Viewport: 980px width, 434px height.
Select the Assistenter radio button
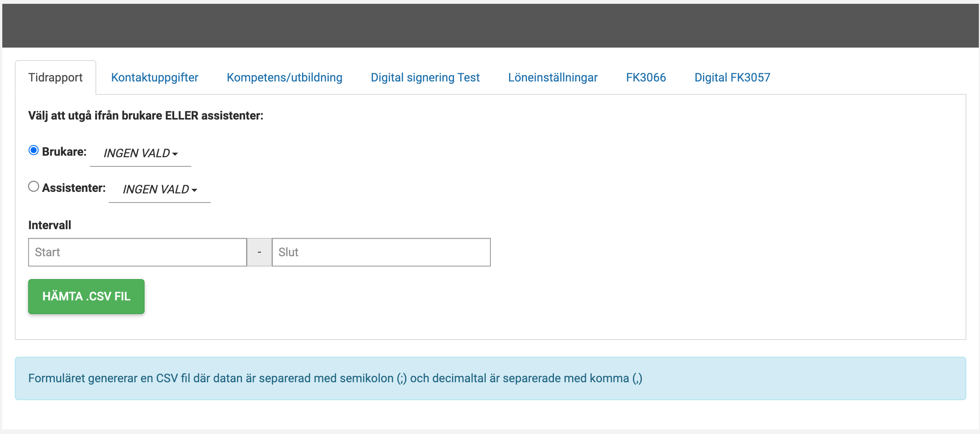pyautogui.click(x=33, y=187)
